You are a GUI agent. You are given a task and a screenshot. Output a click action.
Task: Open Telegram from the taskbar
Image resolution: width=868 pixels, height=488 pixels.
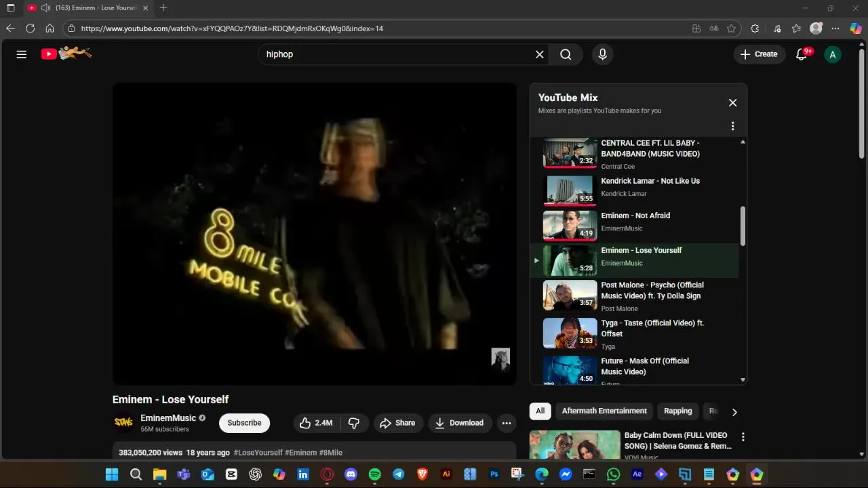tap(399, 474)
